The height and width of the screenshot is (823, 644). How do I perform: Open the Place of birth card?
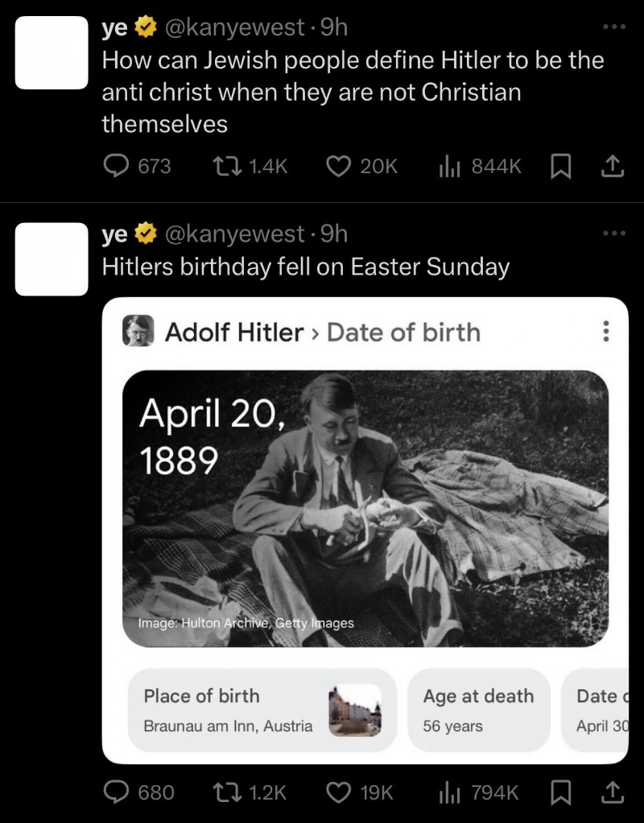point(262,709)
